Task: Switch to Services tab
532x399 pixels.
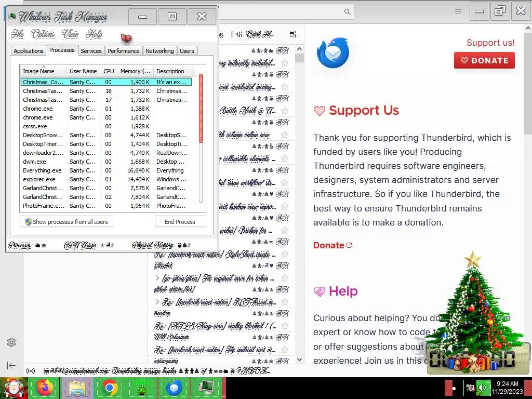Action: [x=91, y=51]
